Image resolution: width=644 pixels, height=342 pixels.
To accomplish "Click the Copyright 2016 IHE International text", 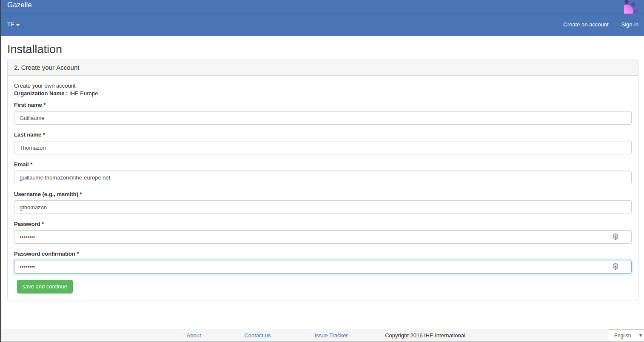I will (425, 336).
